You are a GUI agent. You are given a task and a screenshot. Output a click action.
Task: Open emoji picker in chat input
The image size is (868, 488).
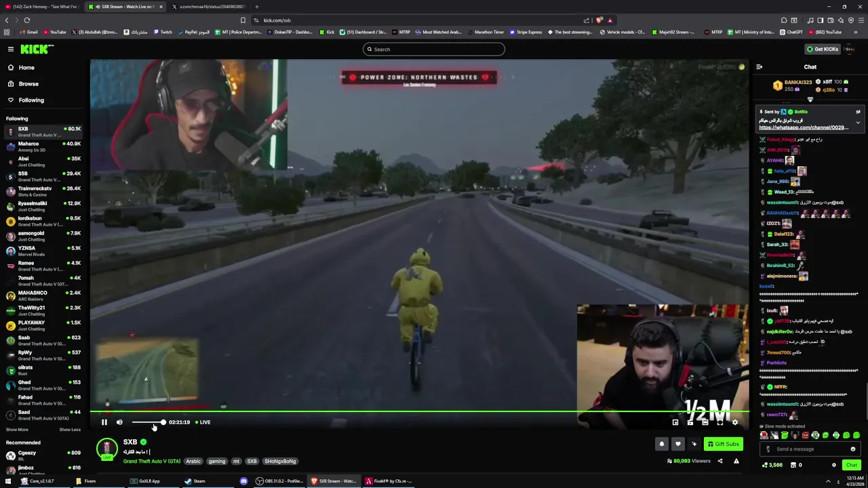pyautogui.click(x=853, y=449)
